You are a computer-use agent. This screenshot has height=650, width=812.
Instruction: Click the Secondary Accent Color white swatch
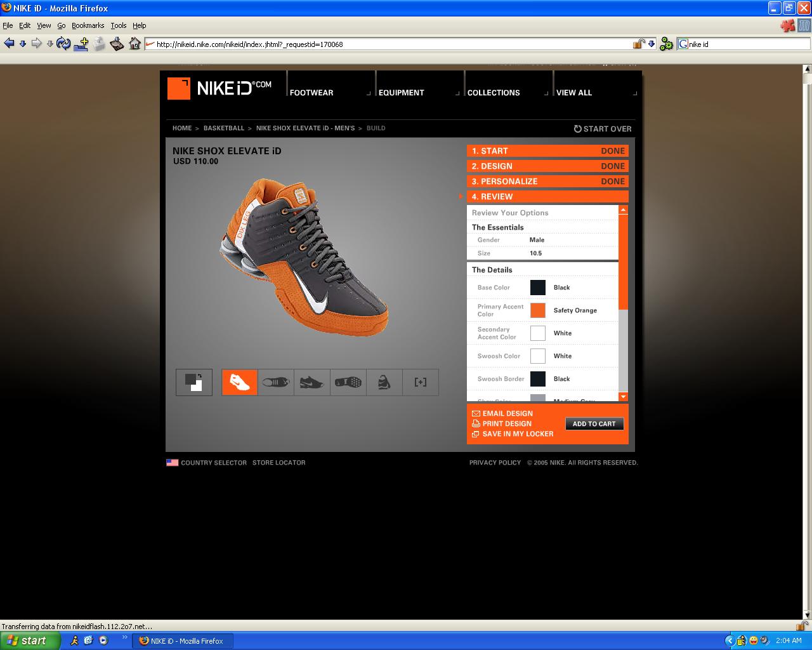[538, 333]
